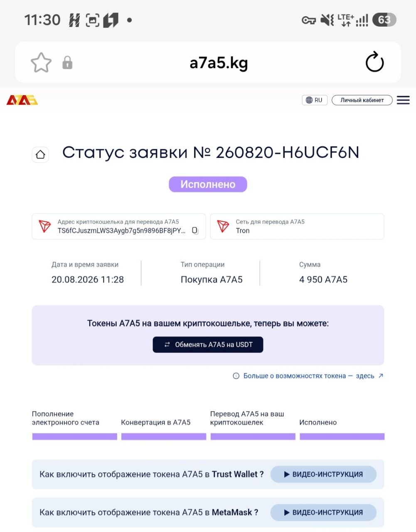Go home via the house icon

pos(40,155)
